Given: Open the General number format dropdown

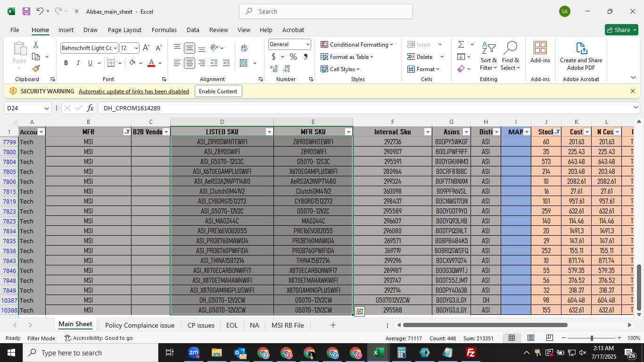Looking at the screenshot, I should click(308, 44).
